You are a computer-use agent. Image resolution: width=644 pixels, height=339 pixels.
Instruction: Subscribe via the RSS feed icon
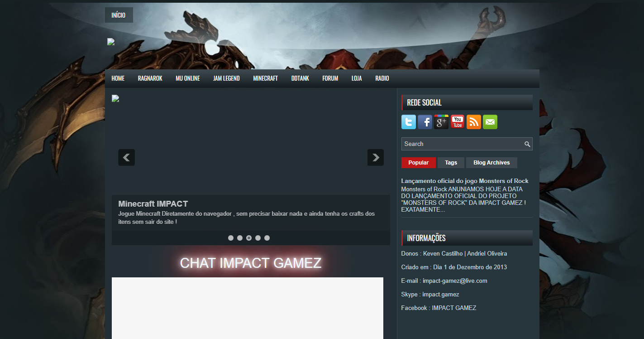[x=473, y=122]
